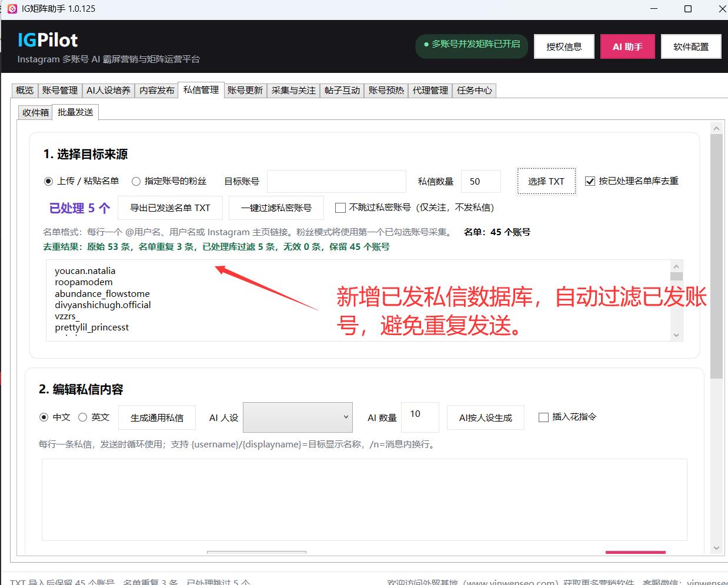728x585 pixels.
Task: Click 生成通用私信 button
Action: [156, 417]
